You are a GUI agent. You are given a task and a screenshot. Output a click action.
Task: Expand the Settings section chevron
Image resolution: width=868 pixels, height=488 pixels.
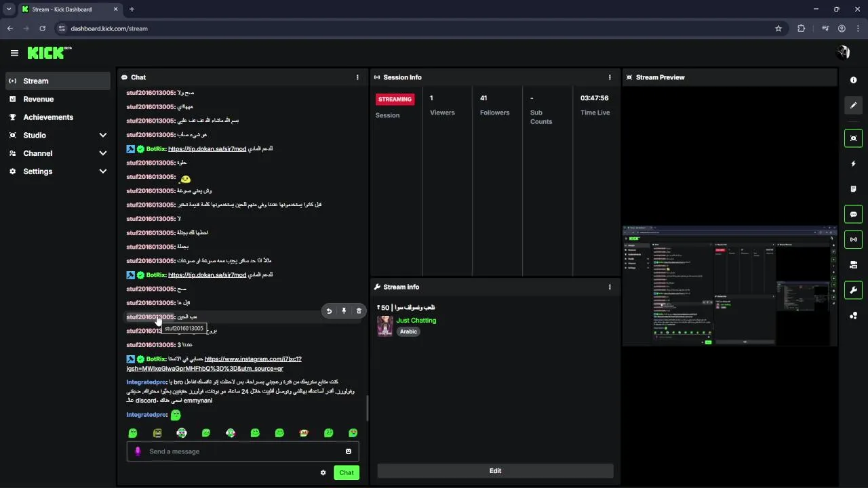coord(103,171)
